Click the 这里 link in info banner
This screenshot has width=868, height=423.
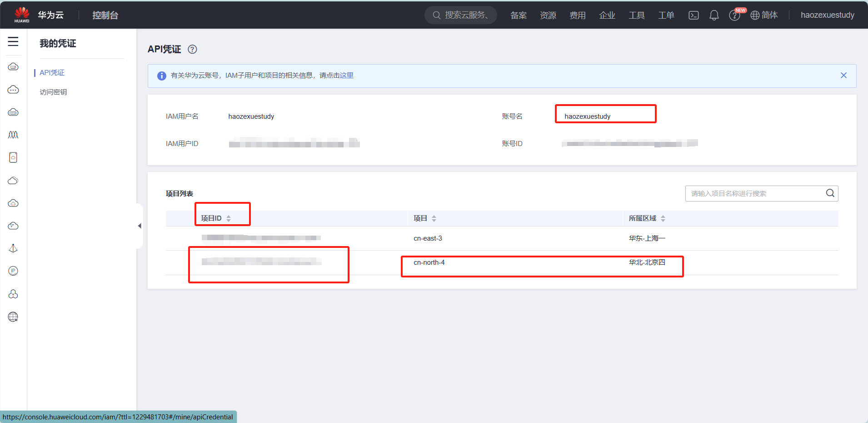pos(347,76)
